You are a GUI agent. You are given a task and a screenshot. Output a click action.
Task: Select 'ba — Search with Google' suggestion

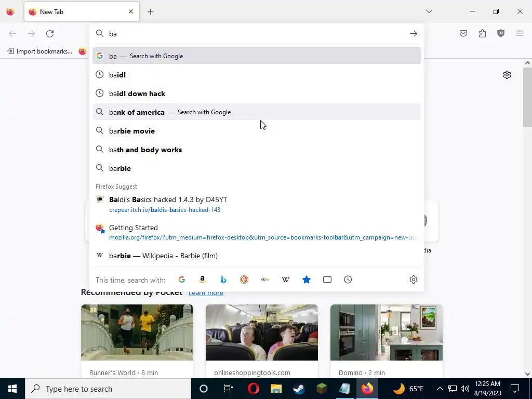[x=257, y=56]
